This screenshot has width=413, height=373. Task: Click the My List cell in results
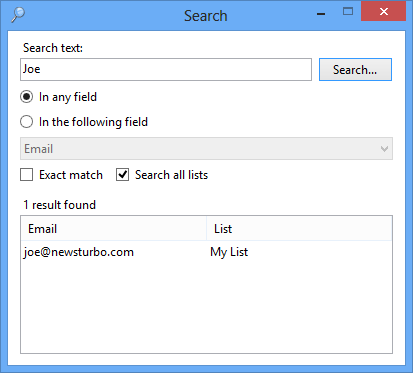[229, 252]
